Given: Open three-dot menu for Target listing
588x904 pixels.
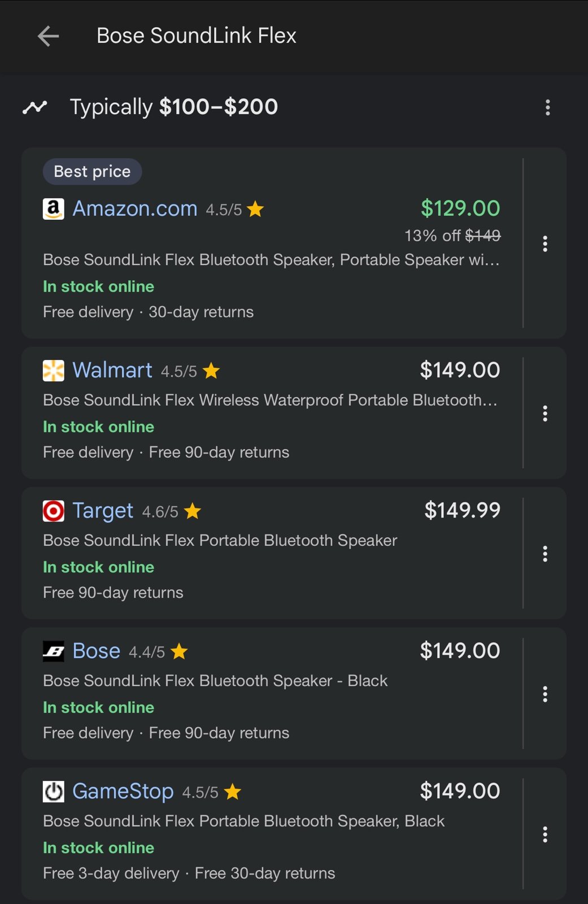Looking at the screenshot, I should pyautogui.click(x=545, y=554).
